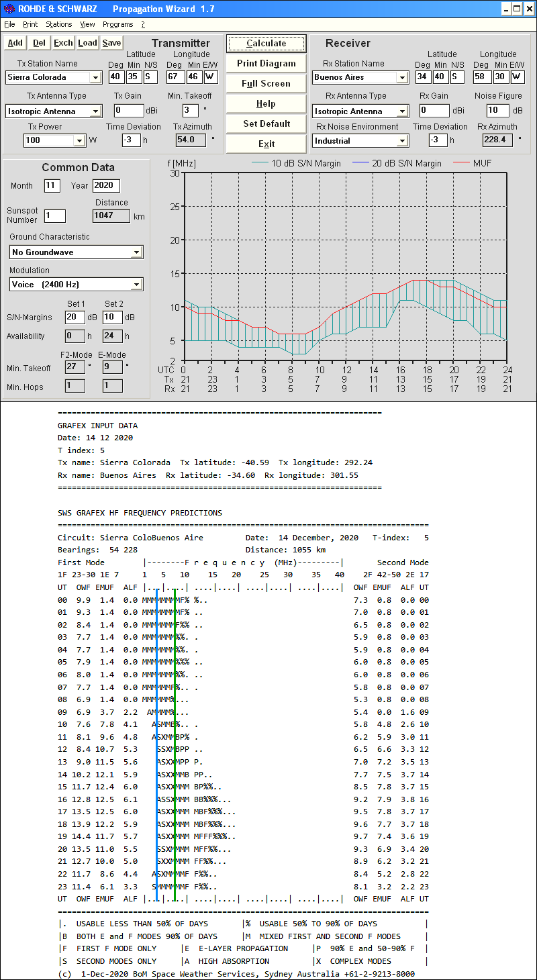Click the Add station button
The image size is (537, 980).
15,43
